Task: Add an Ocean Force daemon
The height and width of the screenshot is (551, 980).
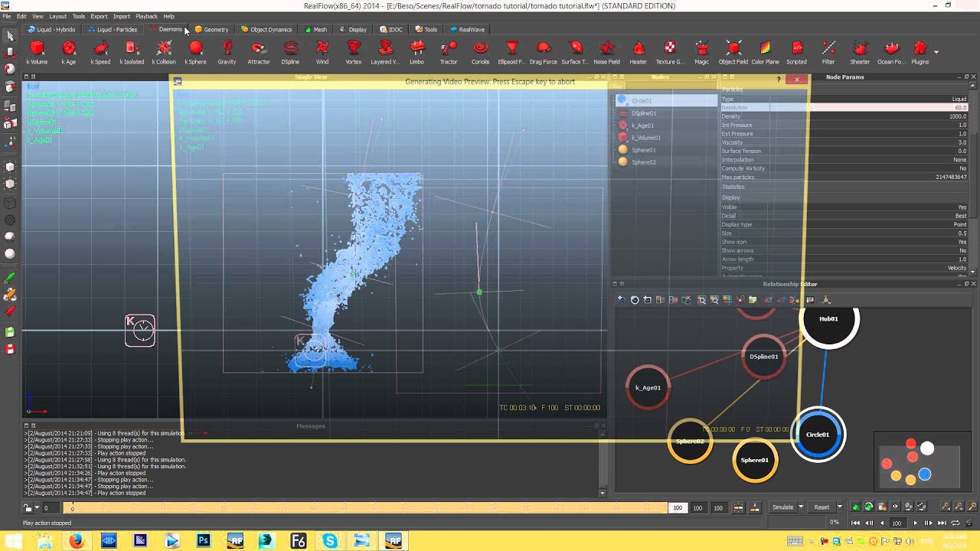Action: [x=890, y=52]
